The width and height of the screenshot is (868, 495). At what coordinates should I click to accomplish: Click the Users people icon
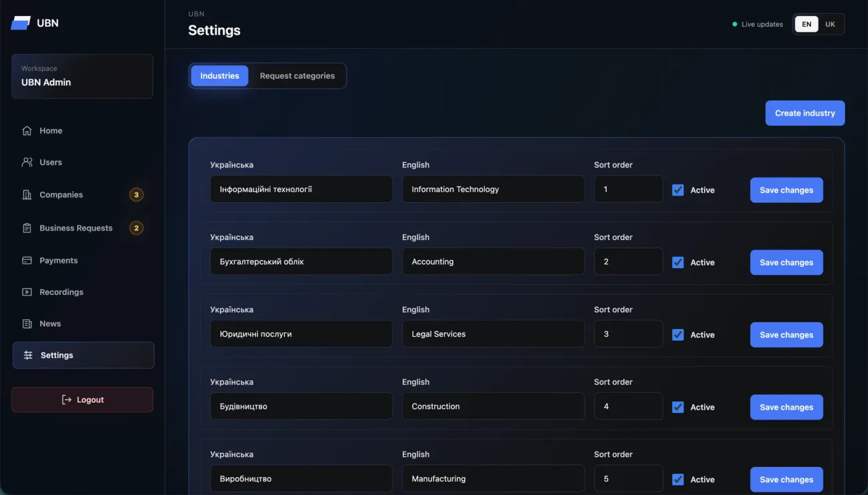[27, 162]
